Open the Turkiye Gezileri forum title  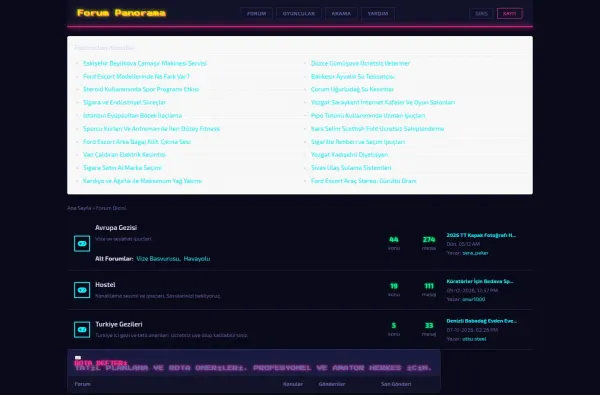pos(119,324)
